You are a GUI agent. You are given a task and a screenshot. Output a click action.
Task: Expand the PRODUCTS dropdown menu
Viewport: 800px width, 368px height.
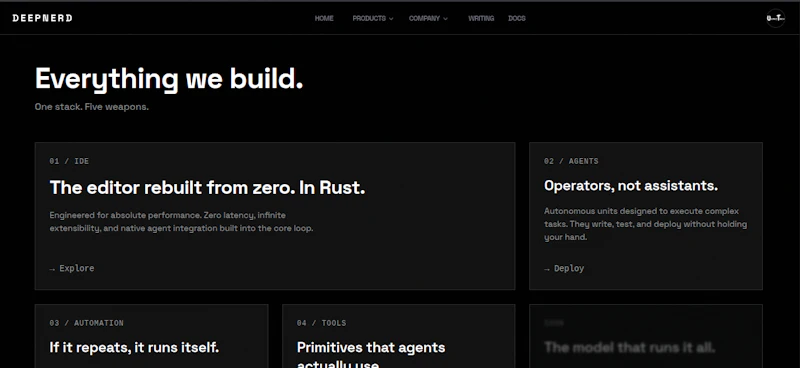pos(373,18)
